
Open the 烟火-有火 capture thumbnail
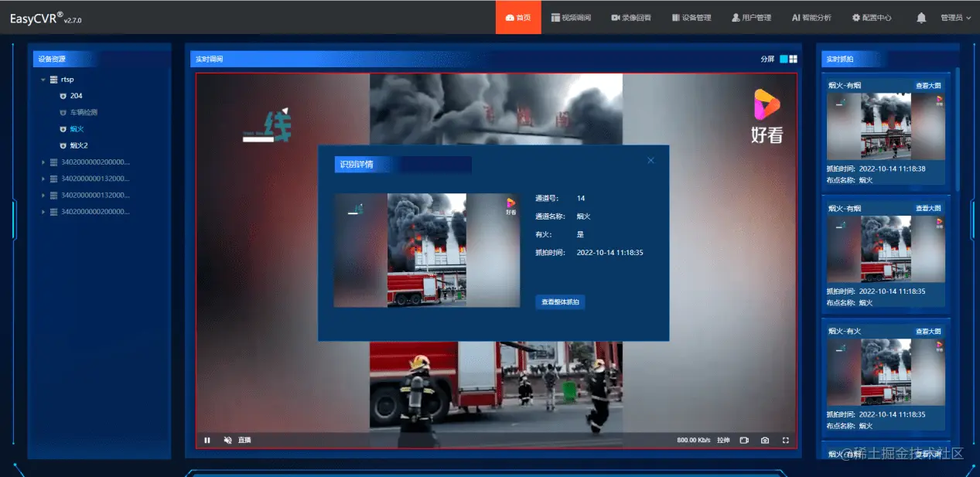point(886,372)
